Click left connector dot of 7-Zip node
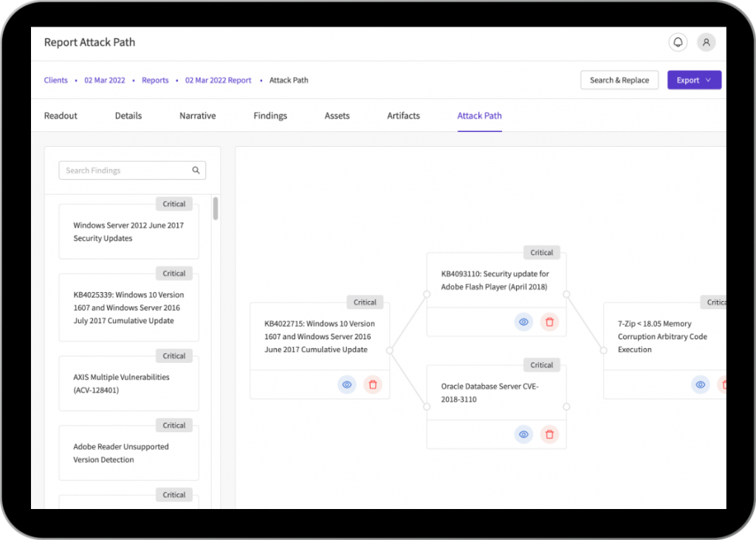Viewport: 756px width, 540px height. pyautogui.click(x=603, y=350)
